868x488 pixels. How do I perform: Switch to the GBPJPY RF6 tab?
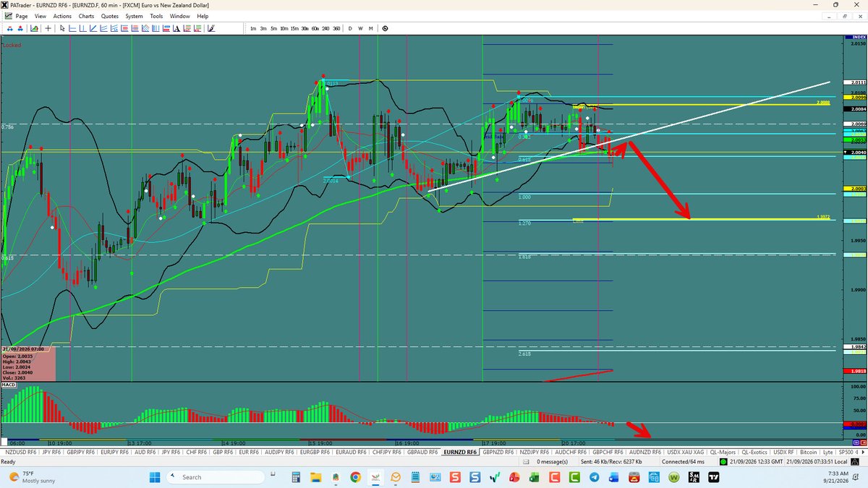[81, 452]
